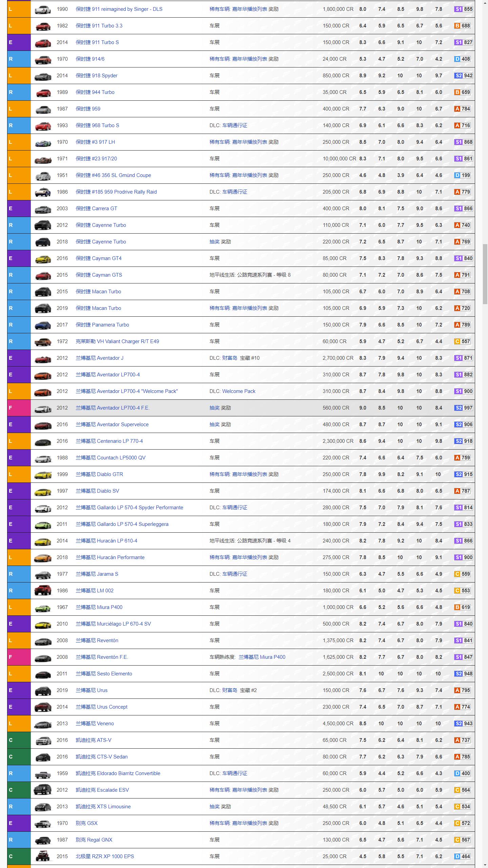Click the page vertical scrollbar thumb
This screenshot has width=488, height=868.
pyautogui.click(x=485, y=274)
